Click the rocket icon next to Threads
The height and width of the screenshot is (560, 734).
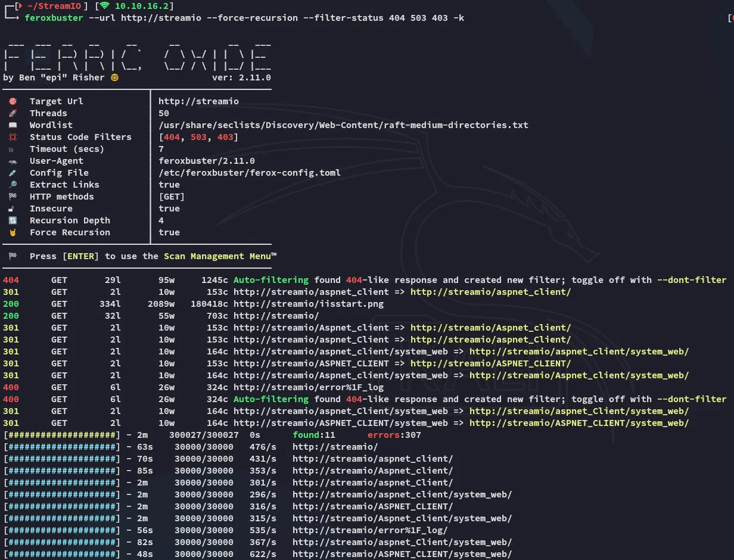13,113
